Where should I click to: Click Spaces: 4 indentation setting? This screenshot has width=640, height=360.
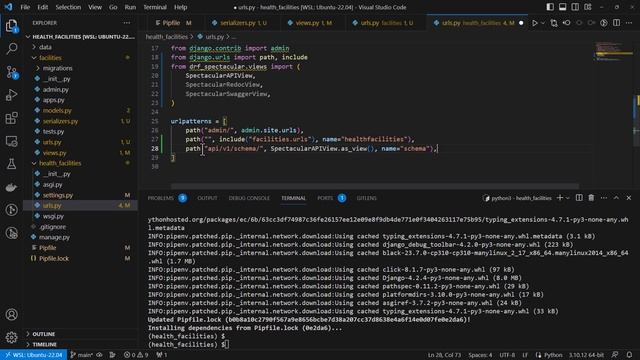pos(480,355)
